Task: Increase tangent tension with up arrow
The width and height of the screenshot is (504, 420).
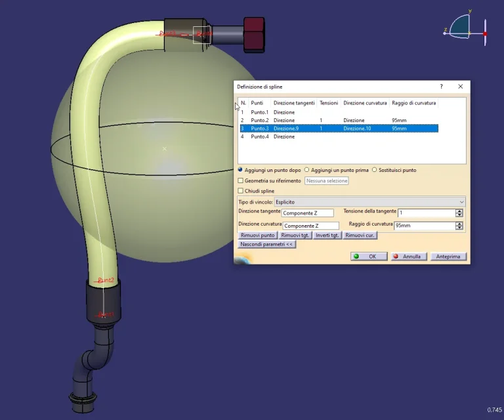Action: pyautogui.click(x=459, y=211)
